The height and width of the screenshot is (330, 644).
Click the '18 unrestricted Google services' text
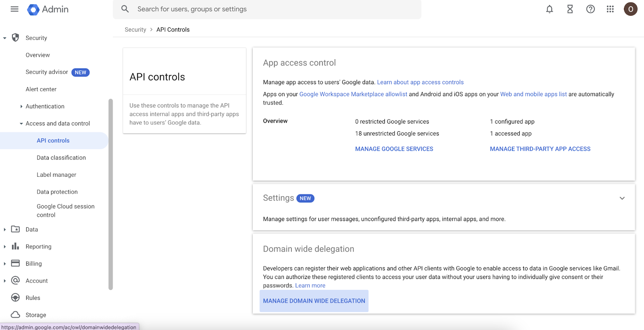coord(397,134)
